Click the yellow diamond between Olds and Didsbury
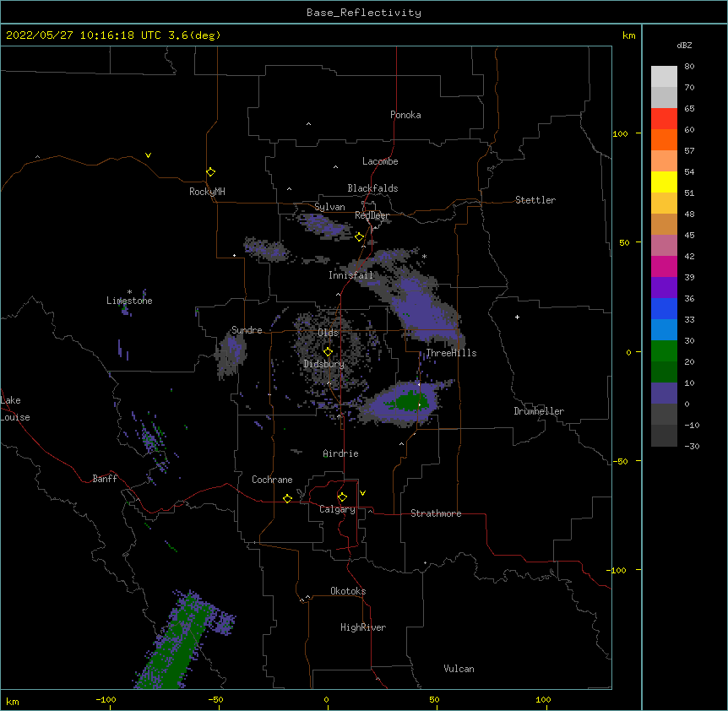The height and width of the screenshot is (711, 728). [x=329, y=352]
